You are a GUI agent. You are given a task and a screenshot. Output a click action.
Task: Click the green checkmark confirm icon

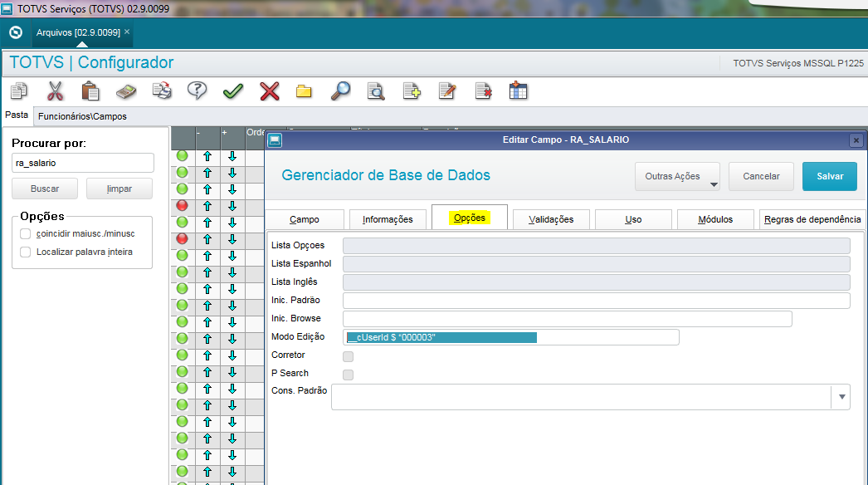tap(233, 91)
